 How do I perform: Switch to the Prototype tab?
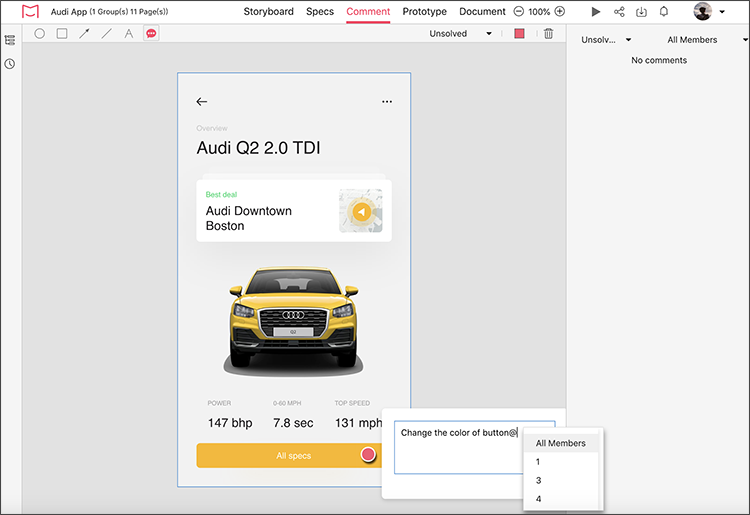(x=425, y=11)
